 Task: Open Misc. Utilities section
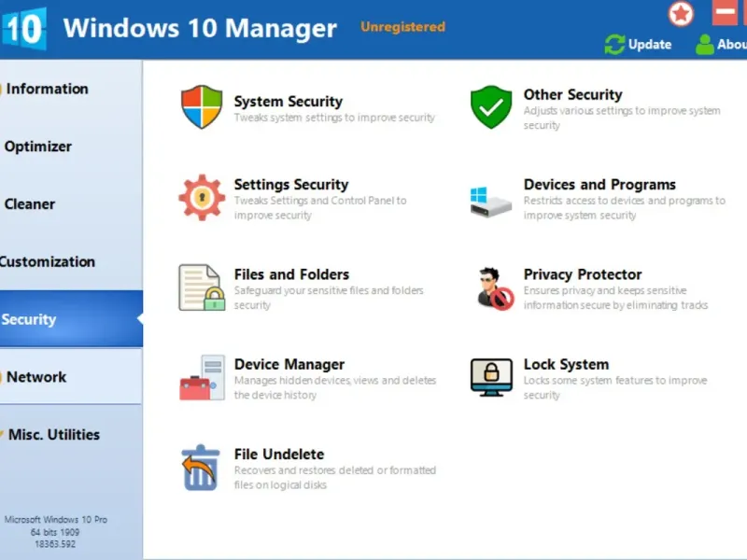(x=54, y=434)
